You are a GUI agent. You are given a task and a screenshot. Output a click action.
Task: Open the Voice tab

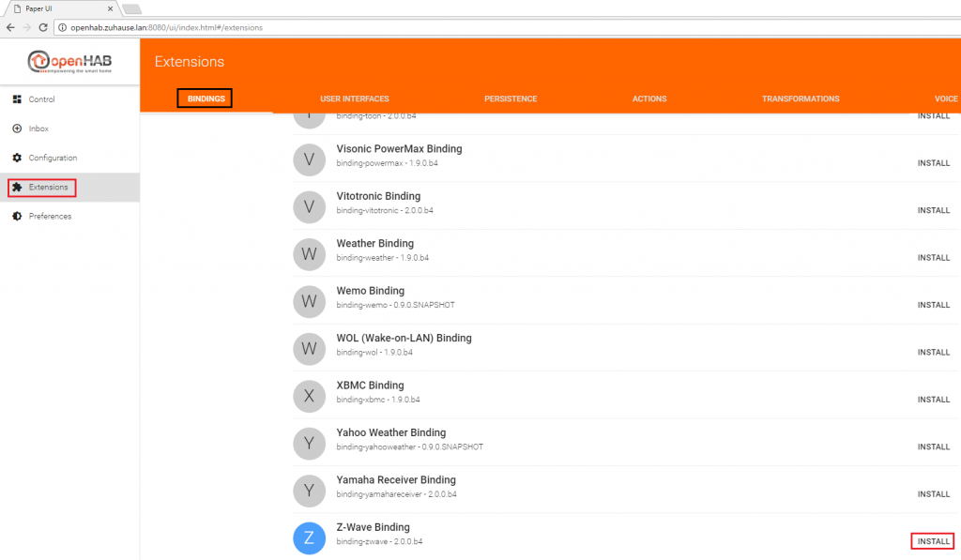coord(946,98)
